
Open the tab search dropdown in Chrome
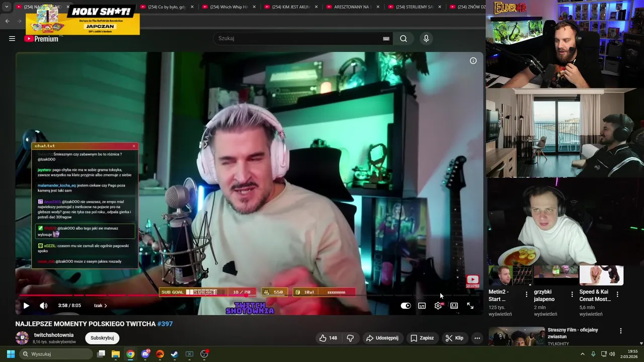tap(7, 7)
